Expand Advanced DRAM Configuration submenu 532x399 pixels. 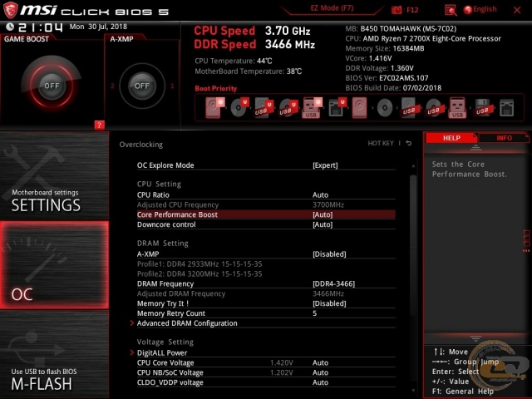click(187, 323)
